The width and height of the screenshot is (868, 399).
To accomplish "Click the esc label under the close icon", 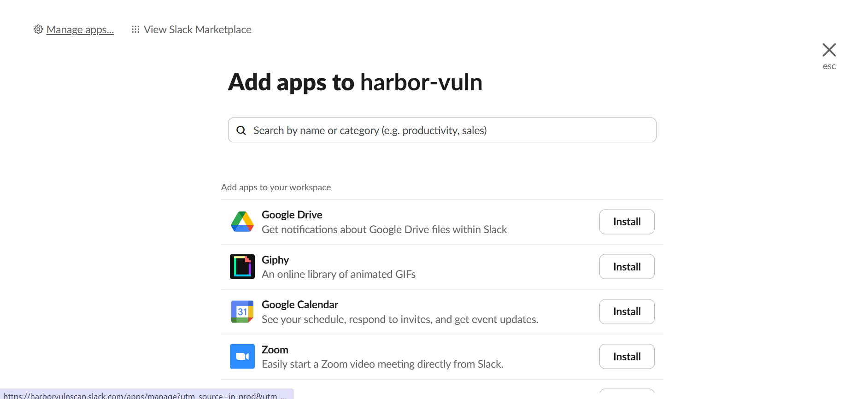I will tap(829, 66).
